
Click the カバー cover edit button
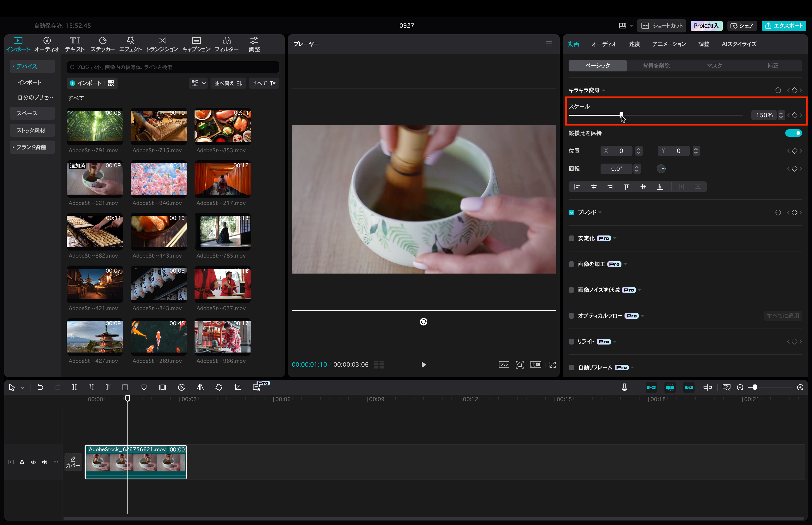(73, 462)
